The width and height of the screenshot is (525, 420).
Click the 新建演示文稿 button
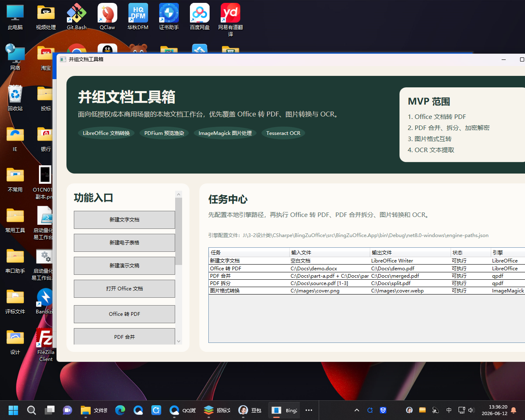pyautogui.click(x=124, y=266)
